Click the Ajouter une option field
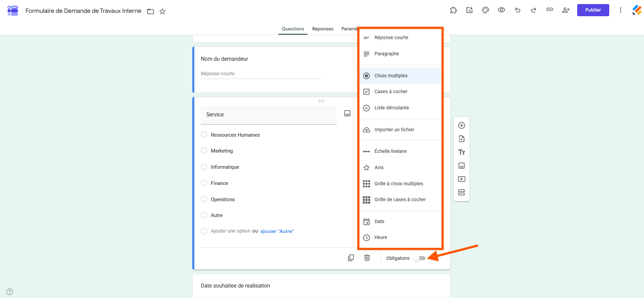Image resolution: width=644 pixels, height=298 pixels. point(230,231)
